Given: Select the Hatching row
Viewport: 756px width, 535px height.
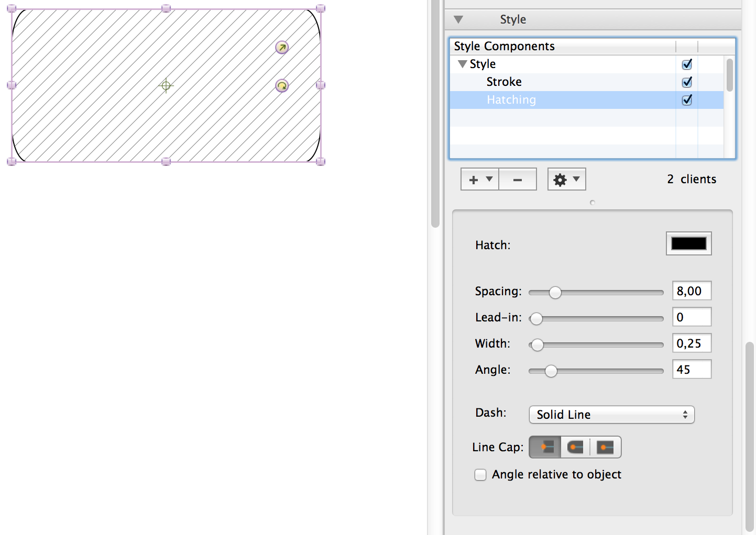Looking at the screenshot, I should (x=587, y=100).
